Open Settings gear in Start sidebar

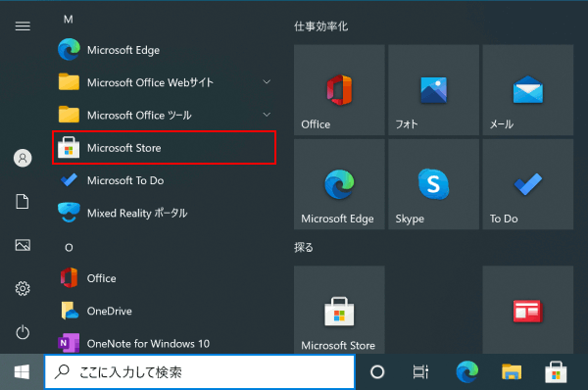coord(23,288)
